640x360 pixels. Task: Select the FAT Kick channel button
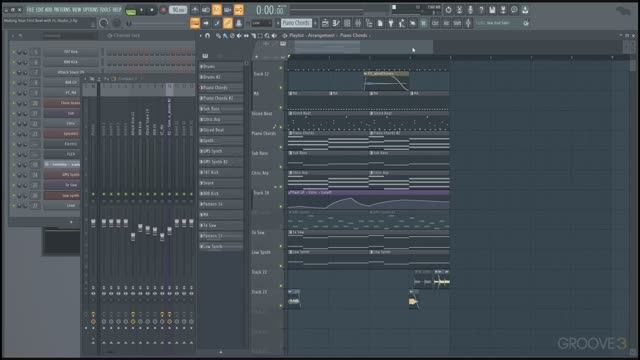pos(71,52)
